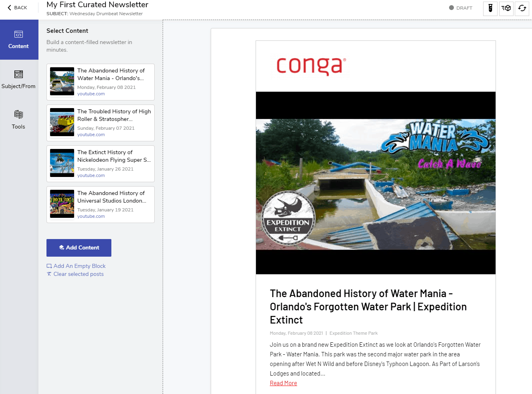Open youtube.com link under Water Mania card
Screen dimensions: 532x394
click(x=91, y=94)
